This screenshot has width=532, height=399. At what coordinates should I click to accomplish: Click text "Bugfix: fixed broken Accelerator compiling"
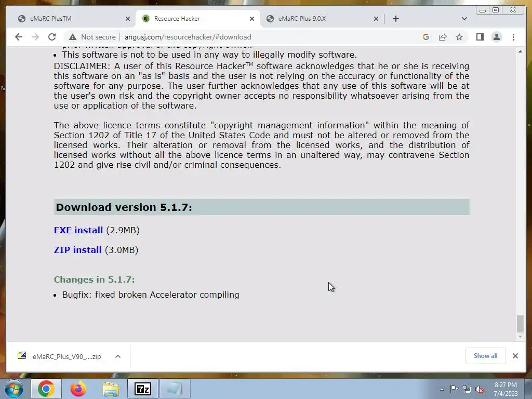pyautogui.click(x=151, y=295)
